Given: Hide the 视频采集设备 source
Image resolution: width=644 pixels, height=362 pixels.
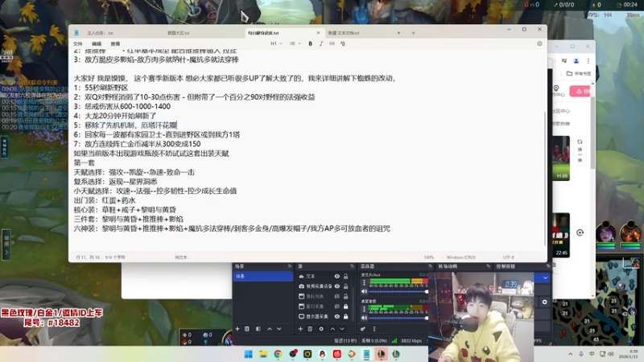Looking at the screenshot, I should pos(336,286).
